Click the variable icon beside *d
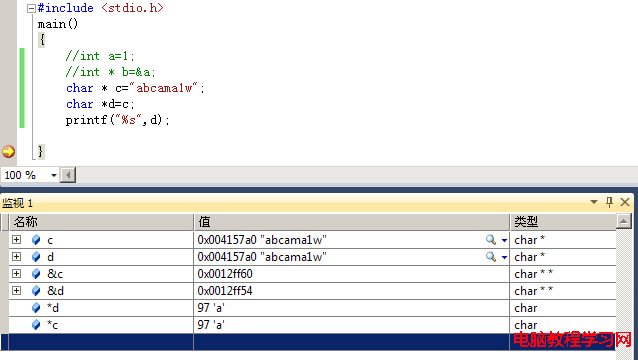This screenshot has height=360, width=638. [36, 308]
